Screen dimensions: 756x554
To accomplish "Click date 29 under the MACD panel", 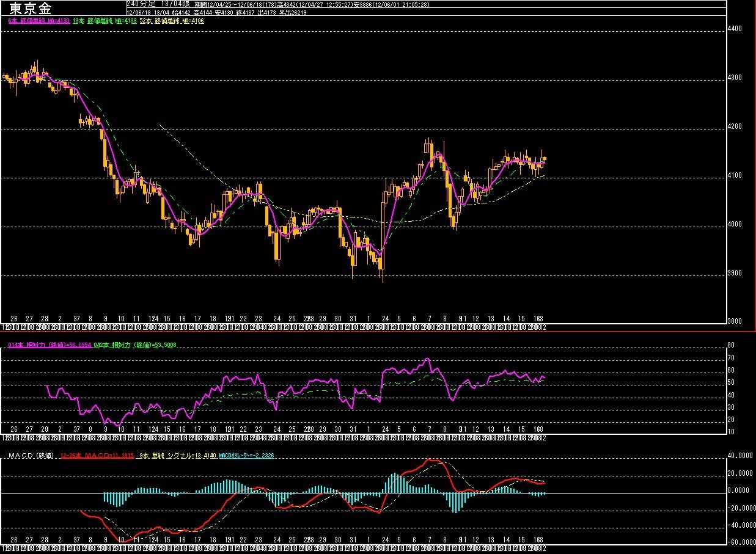I will (323, 540).
